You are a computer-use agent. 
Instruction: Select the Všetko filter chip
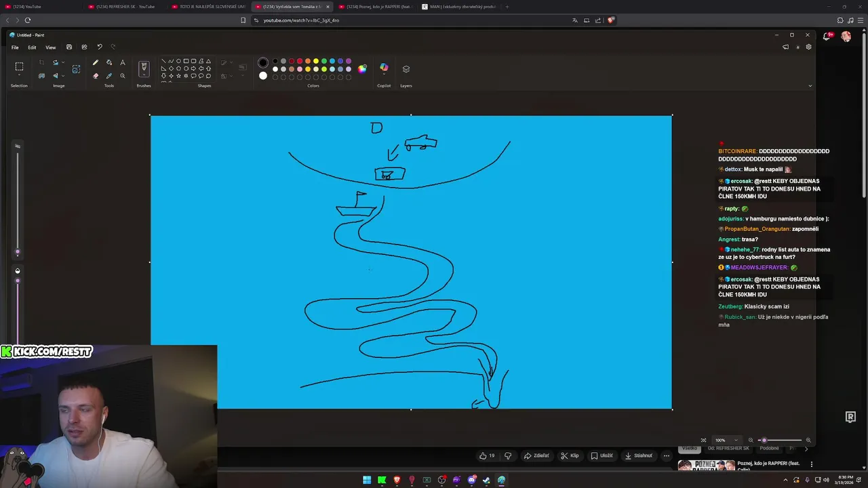pos(689,449)
